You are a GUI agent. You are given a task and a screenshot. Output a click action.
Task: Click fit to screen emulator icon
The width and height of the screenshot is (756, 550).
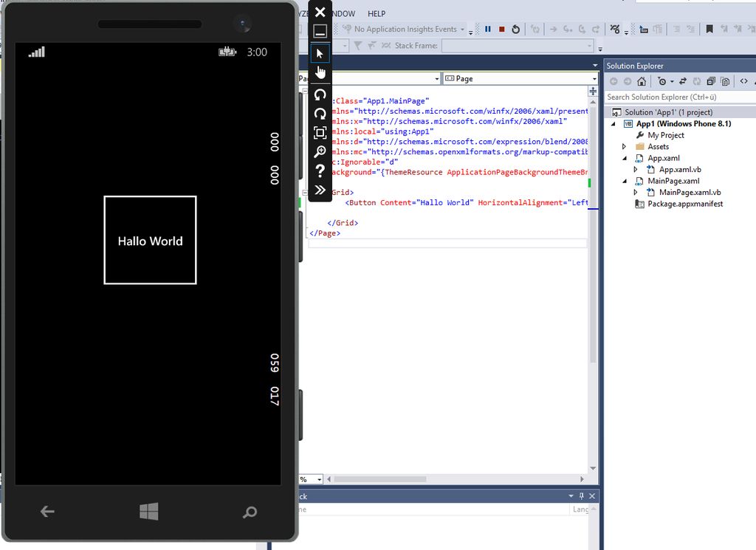(320, 133)
